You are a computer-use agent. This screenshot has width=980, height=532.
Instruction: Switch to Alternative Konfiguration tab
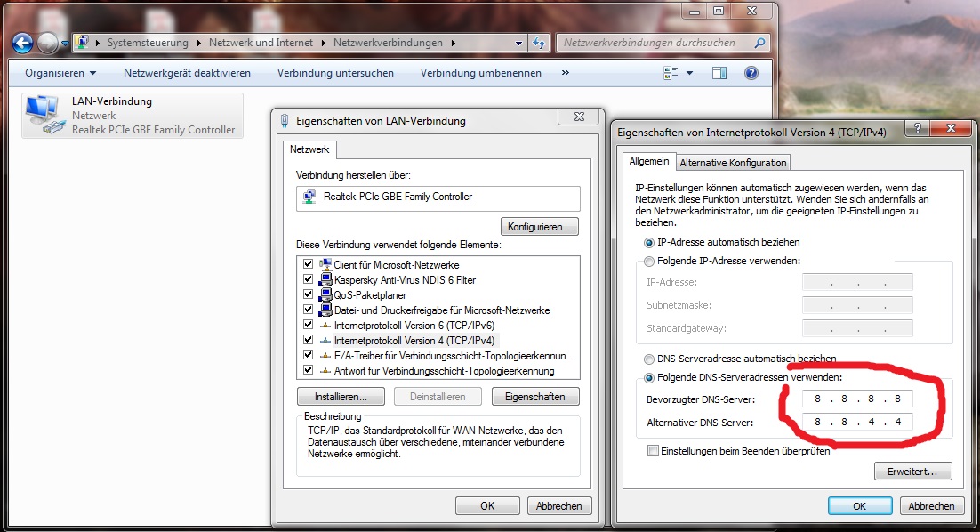[733, 163]
